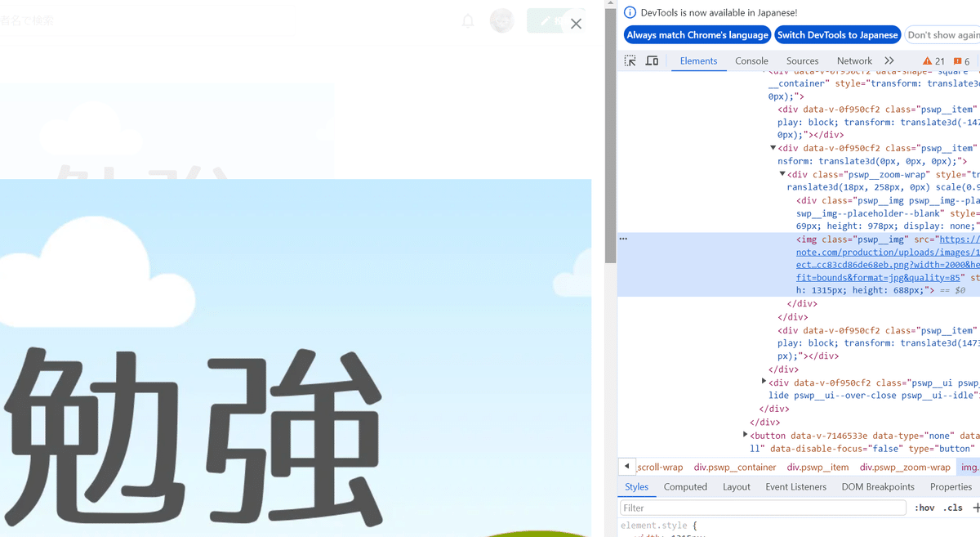Toggle the :hov element state button
Image resolution: width=980 pixels, height=537 pixels.
(x=924, y=508)
